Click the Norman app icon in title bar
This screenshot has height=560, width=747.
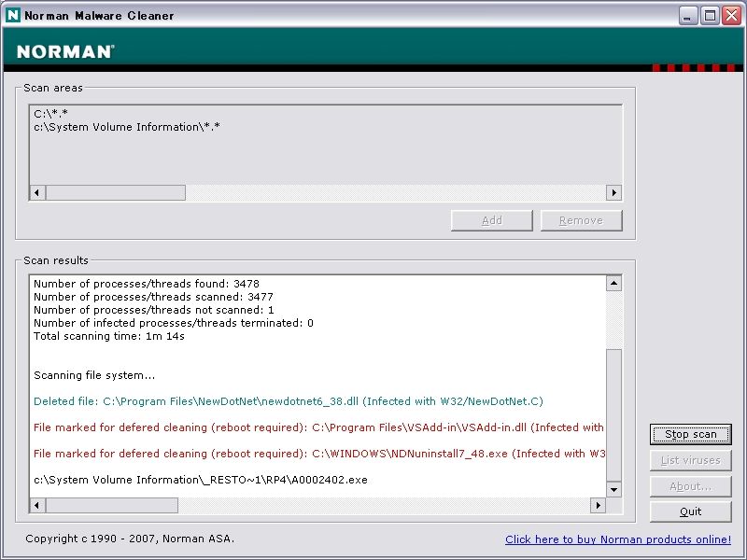pos(13,15)
